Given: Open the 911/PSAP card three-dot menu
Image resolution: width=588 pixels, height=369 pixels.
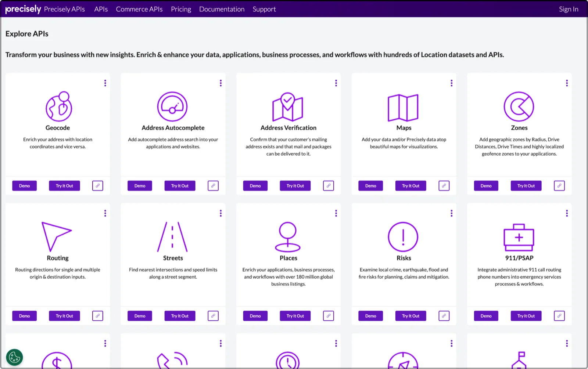Looking at the screenshot, I should click(x=567, y=213).
